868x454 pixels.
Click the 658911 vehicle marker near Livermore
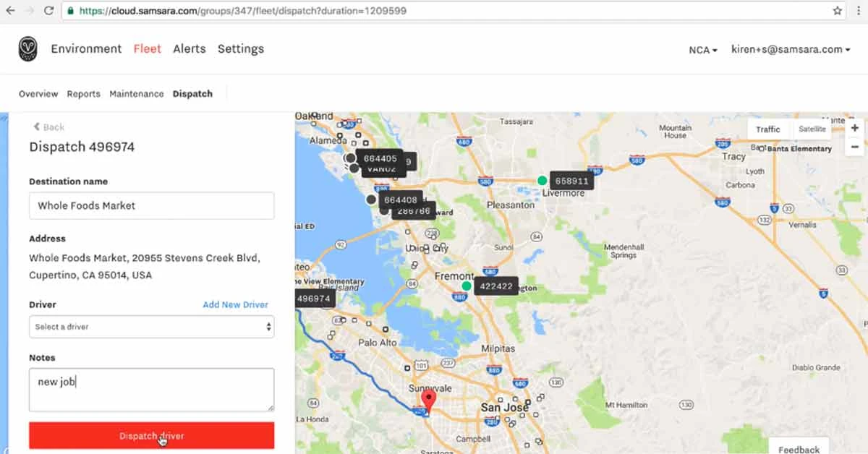(x=571, y=181)
